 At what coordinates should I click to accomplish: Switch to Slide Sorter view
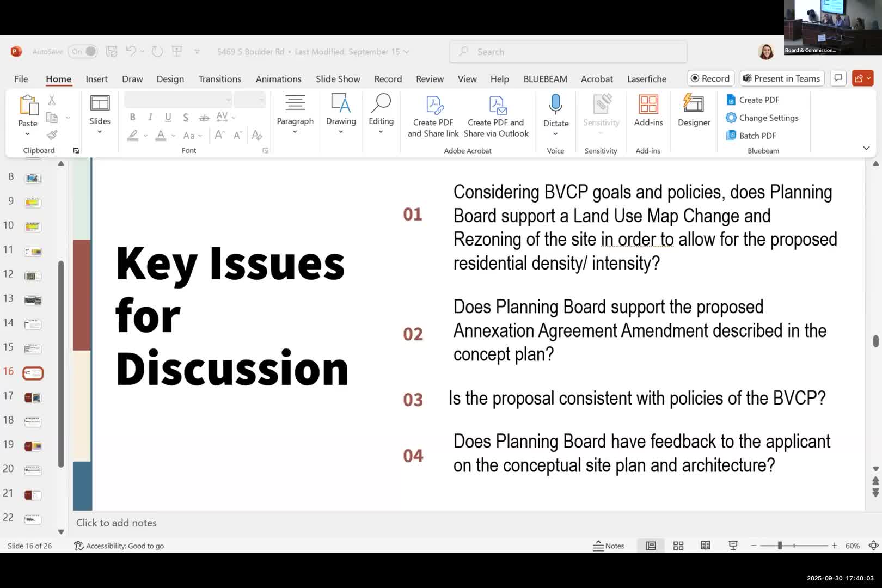point(678,546)
